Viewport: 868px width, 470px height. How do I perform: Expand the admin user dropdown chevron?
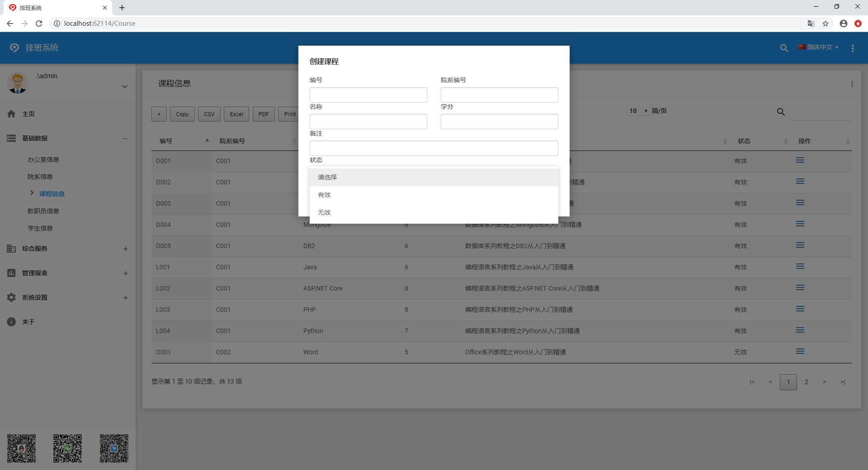(x=125, y=86)
